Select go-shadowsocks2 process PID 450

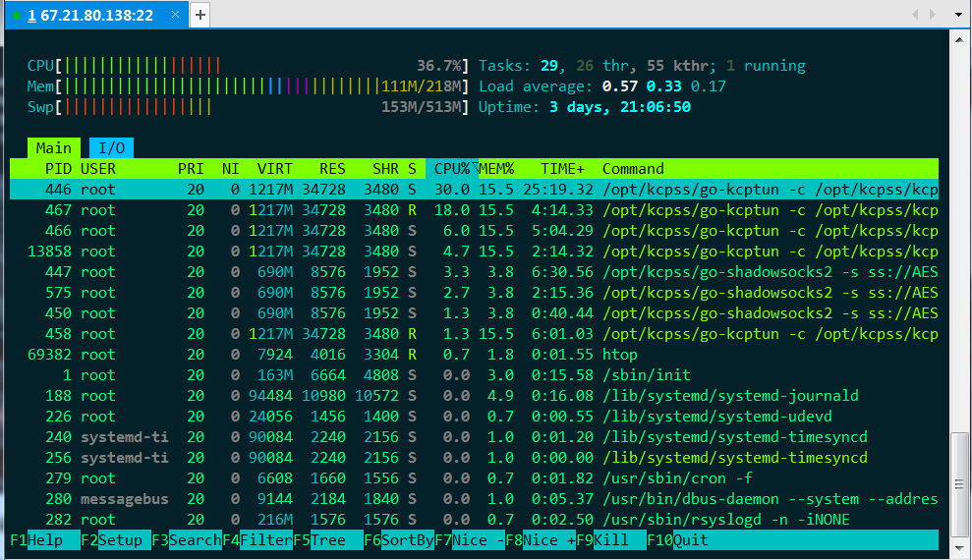pyautogui.click(x=475, y=313)
